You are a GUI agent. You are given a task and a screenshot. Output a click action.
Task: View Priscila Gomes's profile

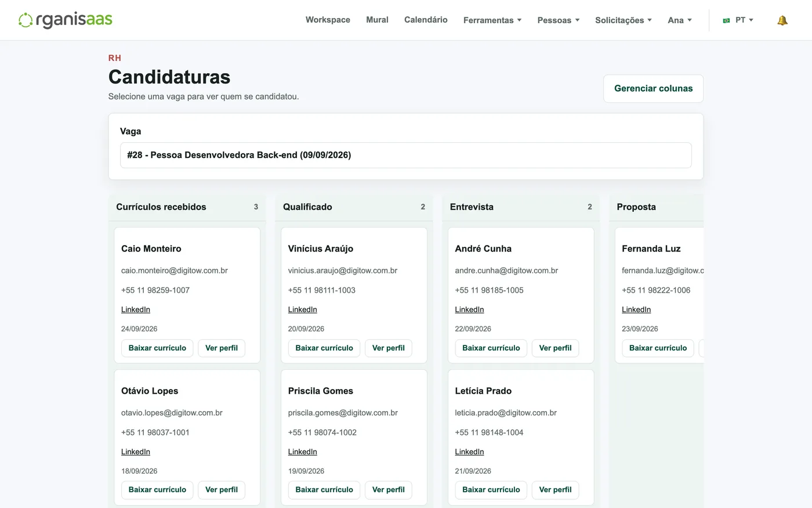click(x=389, y=489)
